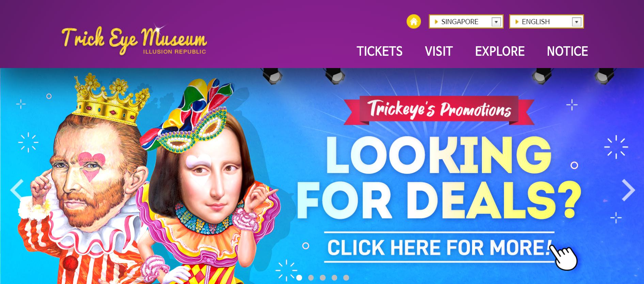Click the arrow button beside SINGAPORE
The height and width of the screenshot is (284, 644).
[x=496, y=22]
